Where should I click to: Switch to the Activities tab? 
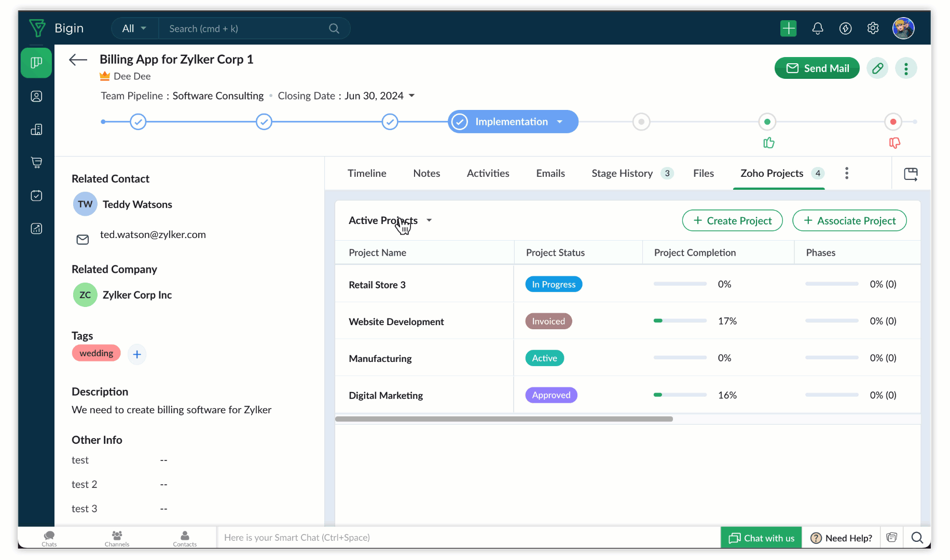pos(488,173)
